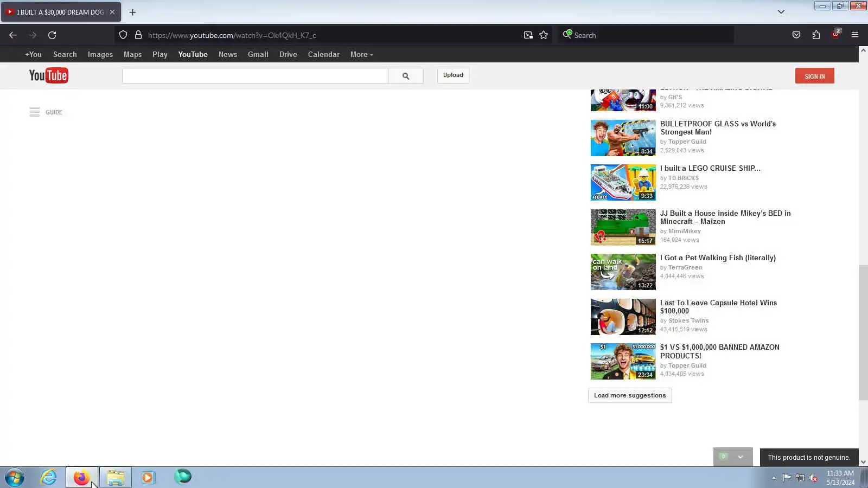Toggle picture-in-picture icon in address bar
This screenshot has height=488, width=868.
(x=528, y=35)
